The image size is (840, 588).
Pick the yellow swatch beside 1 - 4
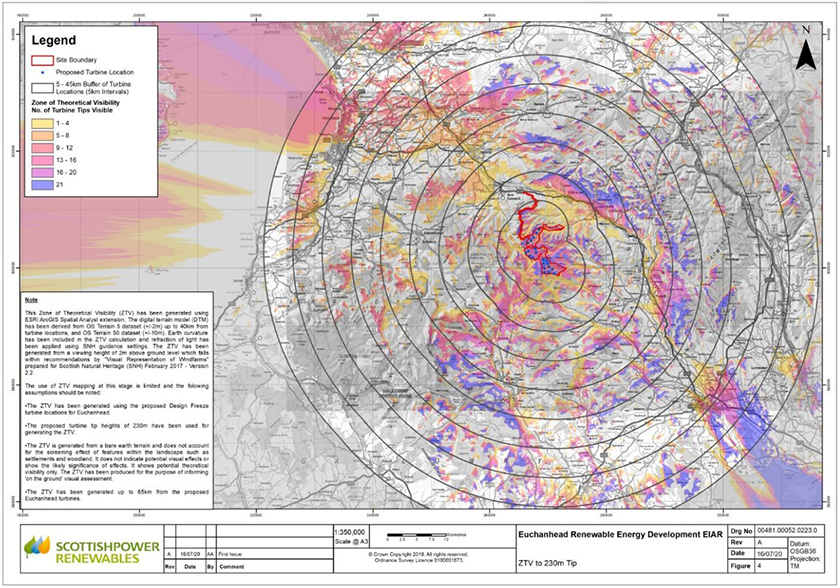point(43,124)
